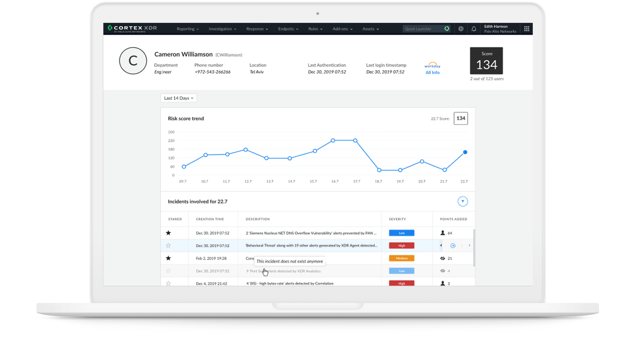Viewport: 624px width, 364px height.
Task: Click the 'All Info' link under Workday
Action: coord(432,72)
